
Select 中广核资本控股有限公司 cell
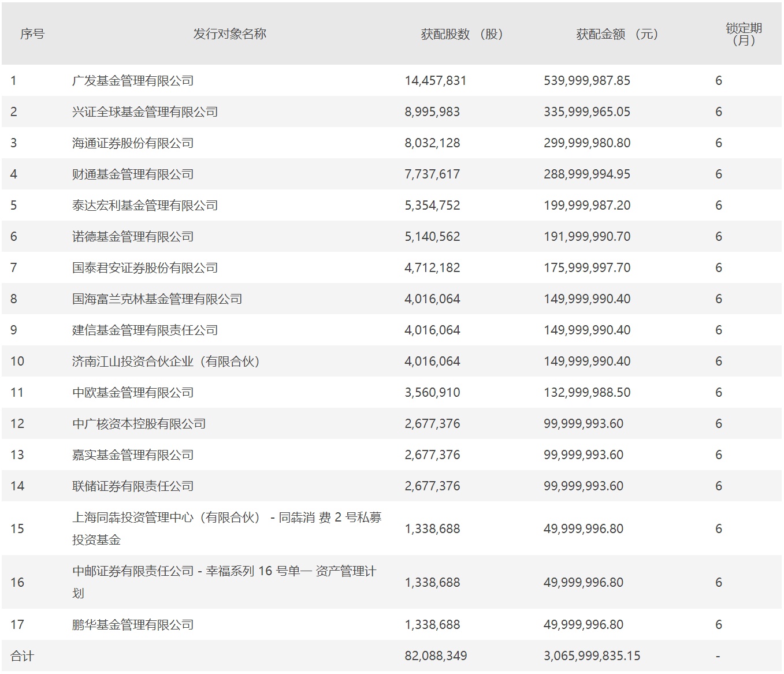pos(139,424)
